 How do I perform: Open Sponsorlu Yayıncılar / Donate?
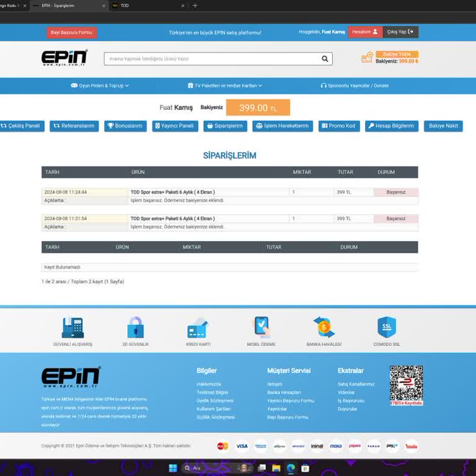pyautogui.click(x=355, y=86)
